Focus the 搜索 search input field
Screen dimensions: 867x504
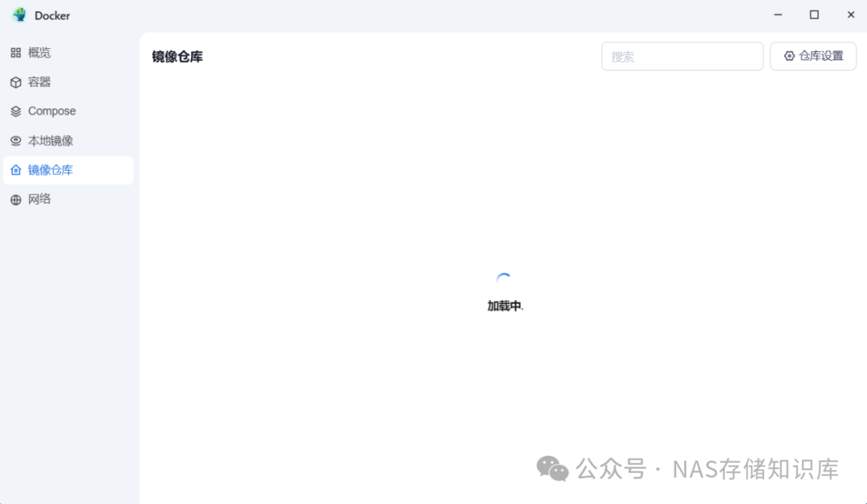coord(682,56)
